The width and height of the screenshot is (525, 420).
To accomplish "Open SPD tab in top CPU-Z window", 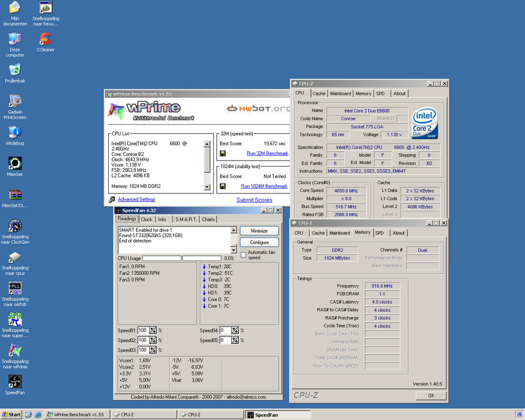I will coord(380,94).
